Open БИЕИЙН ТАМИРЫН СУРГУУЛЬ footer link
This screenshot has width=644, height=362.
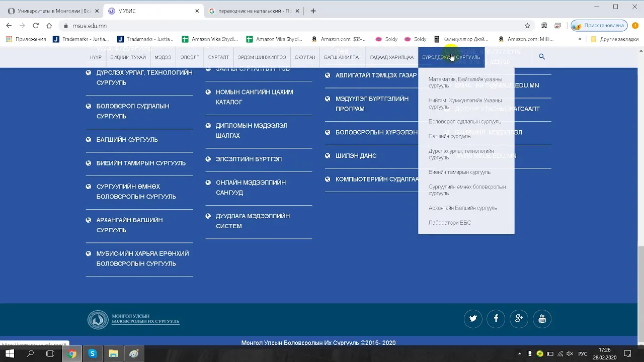coord(141,163)
